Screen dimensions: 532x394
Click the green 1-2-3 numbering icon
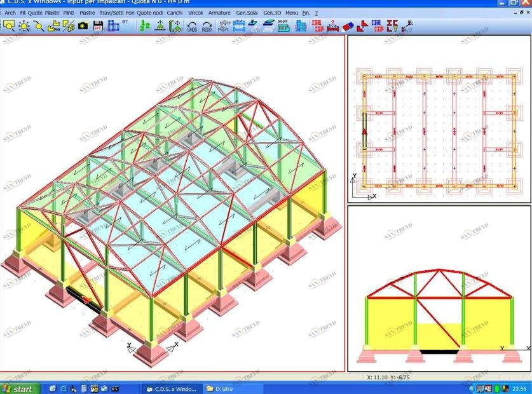(145, 26)
